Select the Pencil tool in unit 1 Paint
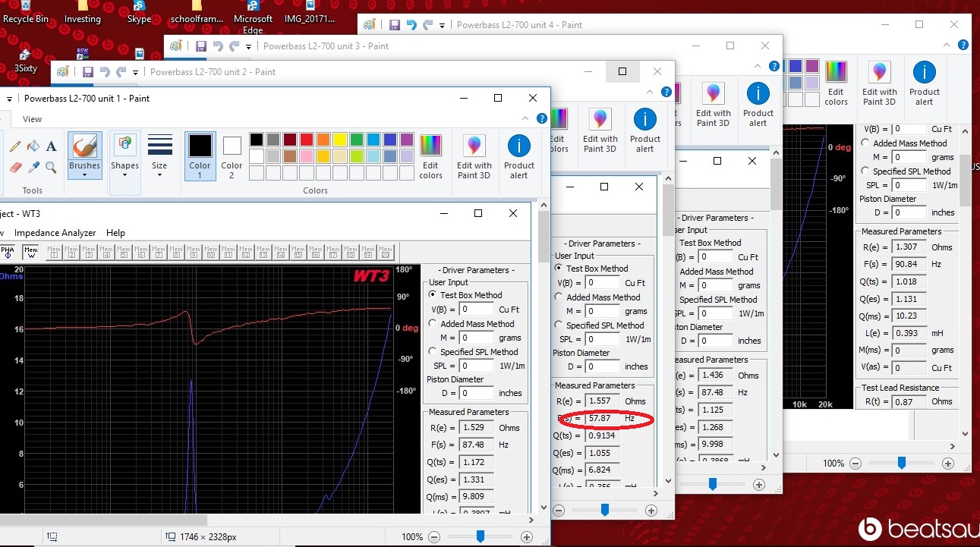980x547 pixels. click(x=16, y=146)
